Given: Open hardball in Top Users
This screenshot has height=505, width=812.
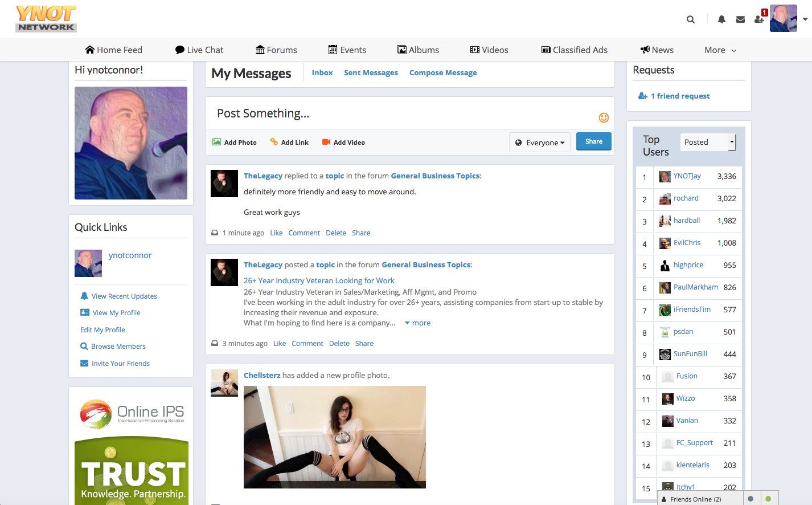Looking at the screenshot, I should 687,221.
